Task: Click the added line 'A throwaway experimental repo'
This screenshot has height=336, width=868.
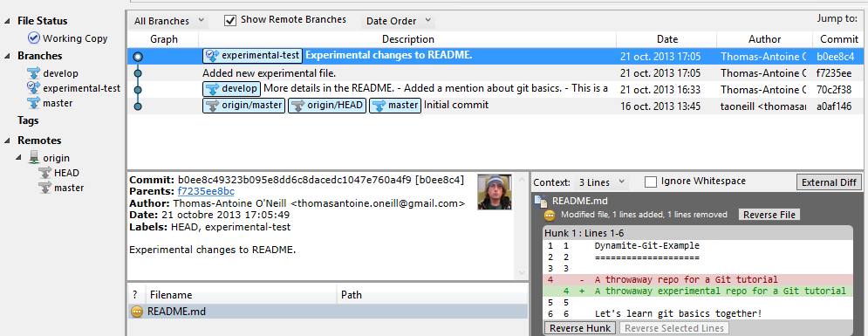Action: [x=698, y=291]
